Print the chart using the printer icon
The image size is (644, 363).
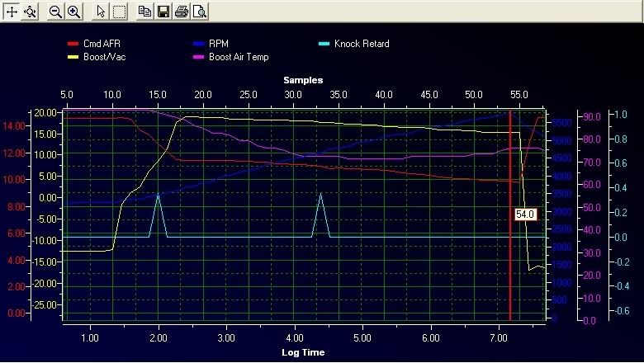[x=181, y=12]
